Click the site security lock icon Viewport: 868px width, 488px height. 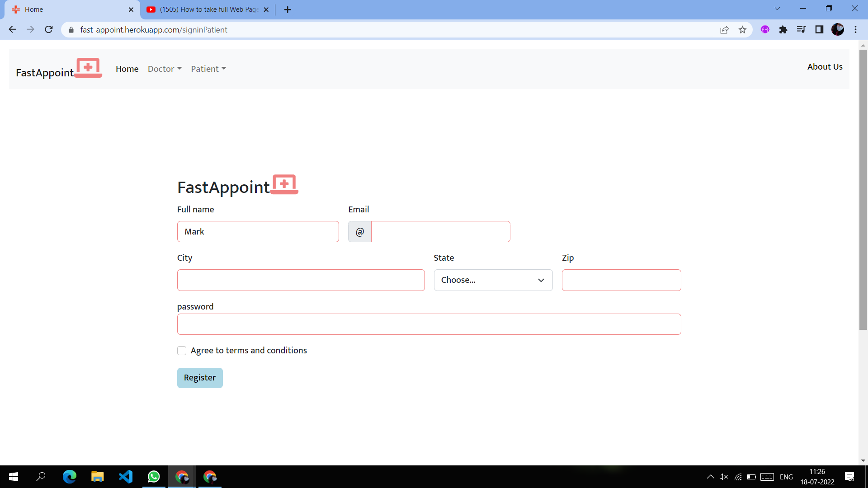pos(71,30)
